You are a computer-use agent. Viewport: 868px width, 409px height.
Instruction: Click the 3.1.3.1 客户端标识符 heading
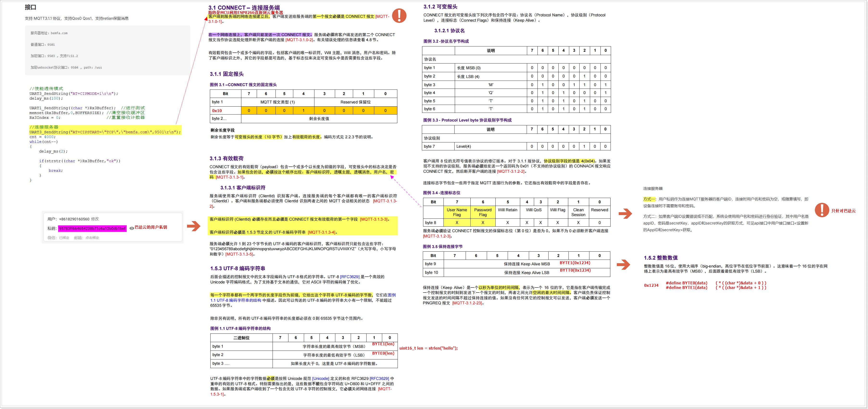(243, 188)
